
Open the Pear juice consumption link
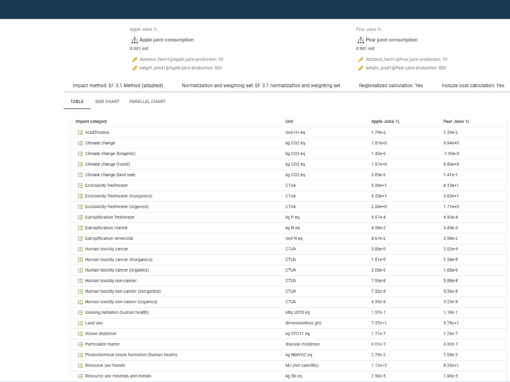391,40
